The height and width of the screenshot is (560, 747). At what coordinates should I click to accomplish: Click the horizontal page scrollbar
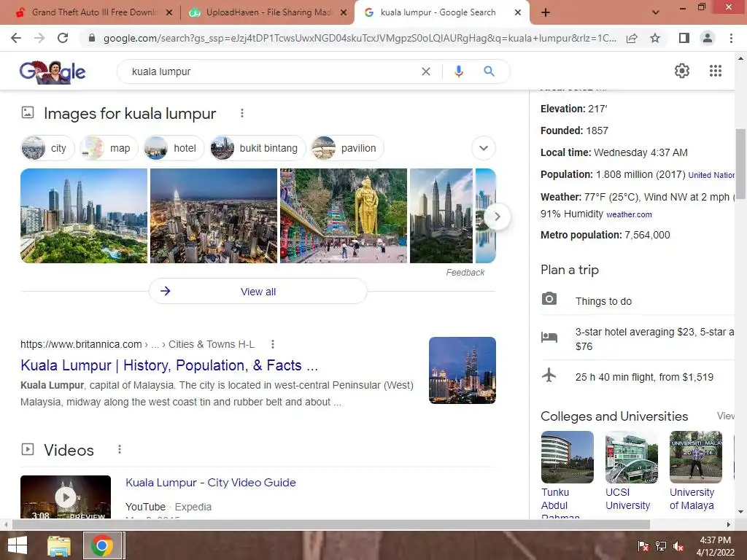332,524
